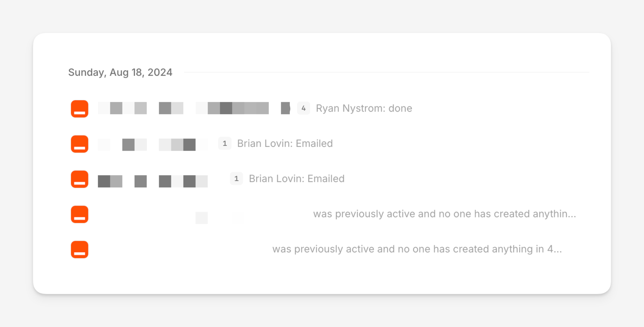Open the "Ryan Nystrom: done" preview
The image size is (644, 327).
364,108
